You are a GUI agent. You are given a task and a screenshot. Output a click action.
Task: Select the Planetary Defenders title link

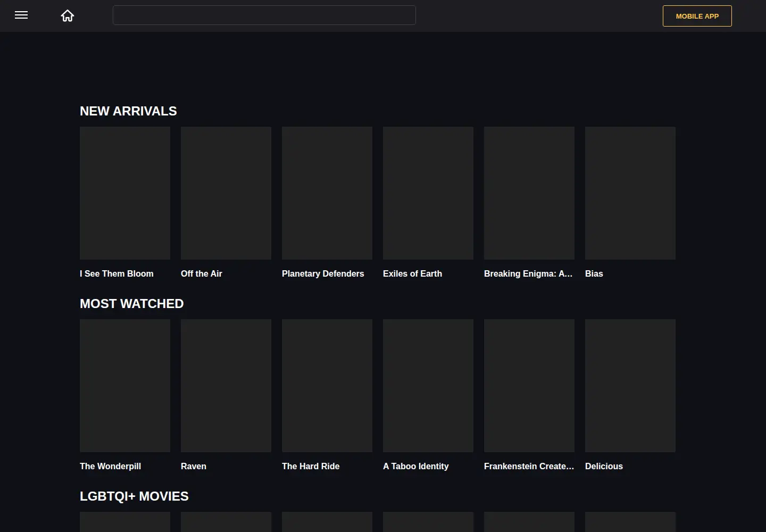tap(323, 273)
